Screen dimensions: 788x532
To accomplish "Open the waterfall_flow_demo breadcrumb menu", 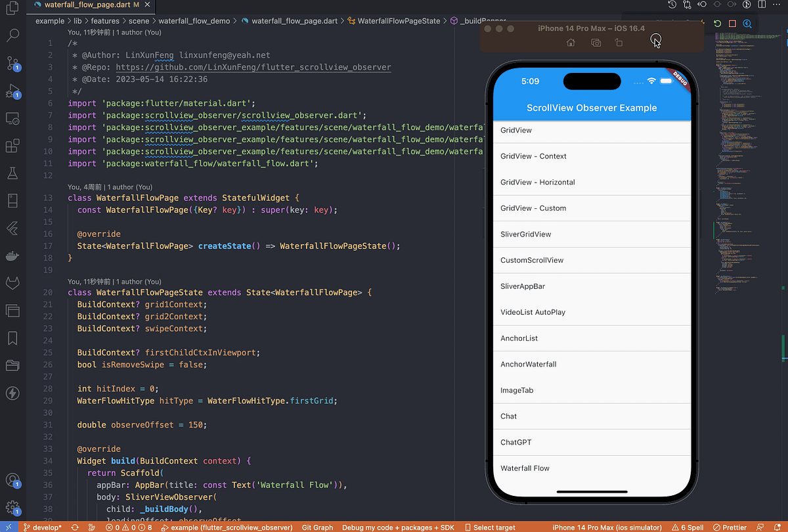I will 194,20.
